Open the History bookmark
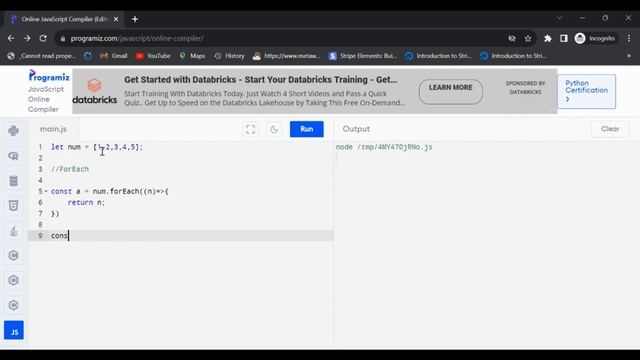640x360 pixels. (x=229, y=56)
